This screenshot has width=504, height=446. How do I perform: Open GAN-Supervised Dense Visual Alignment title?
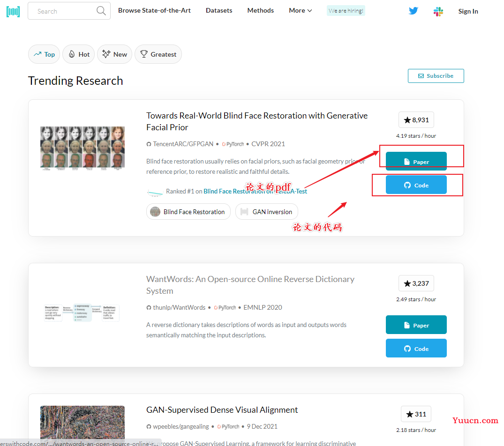point(222,410)
